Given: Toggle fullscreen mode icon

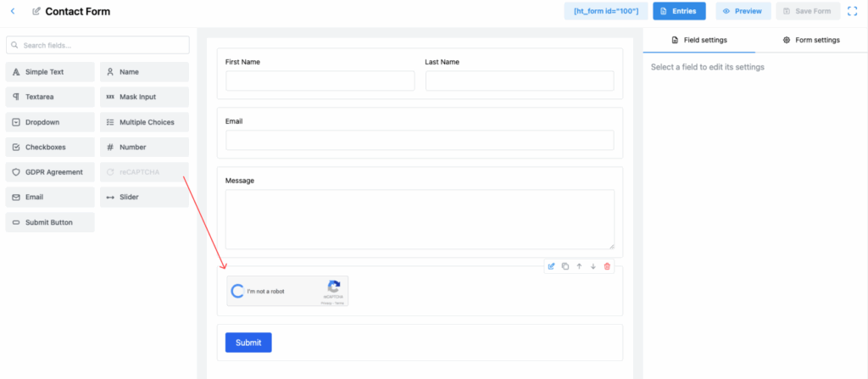Looking at the screenshot, I should coord(853,11).
